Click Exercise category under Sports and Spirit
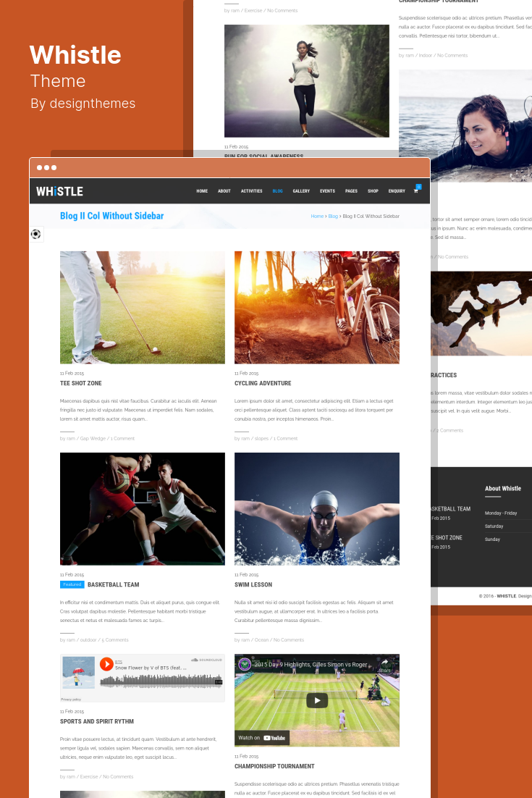 [x=89, y=777]
